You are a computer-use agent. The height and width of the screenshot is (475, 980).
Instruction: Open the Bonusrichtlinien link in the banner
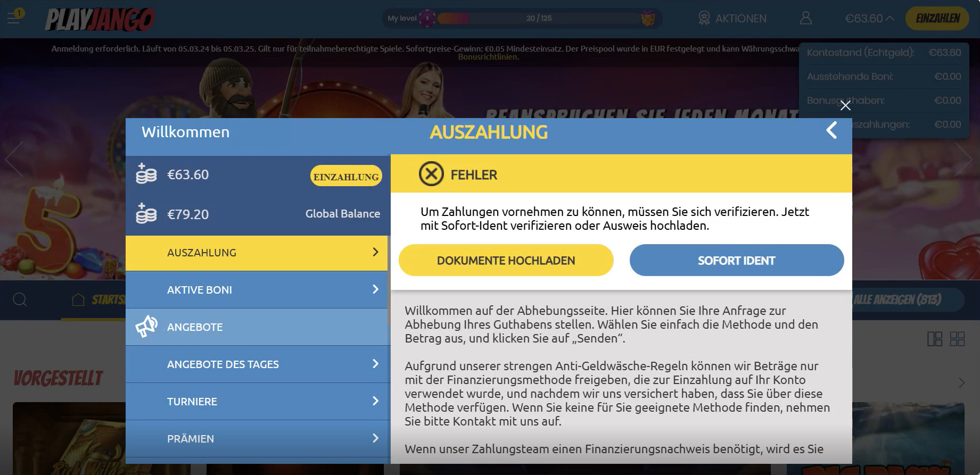pyautogui.click(x=488, y=57)
